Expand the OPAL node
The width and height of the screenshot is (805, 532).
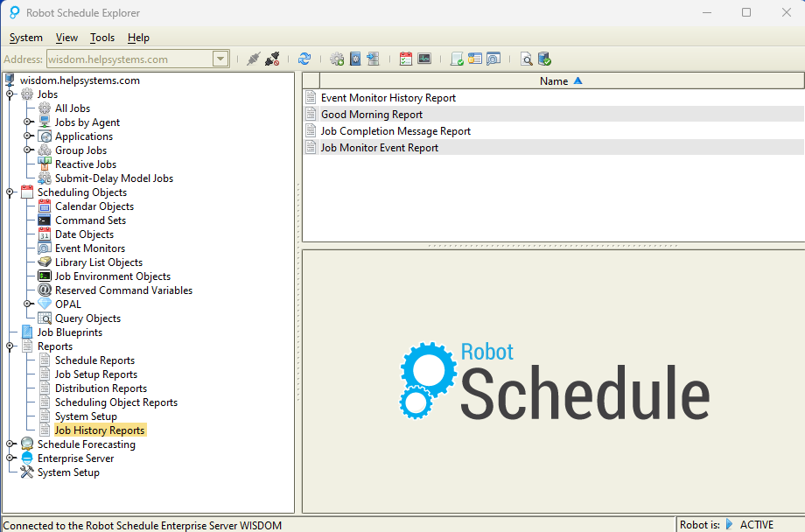(x=27, y=304)
